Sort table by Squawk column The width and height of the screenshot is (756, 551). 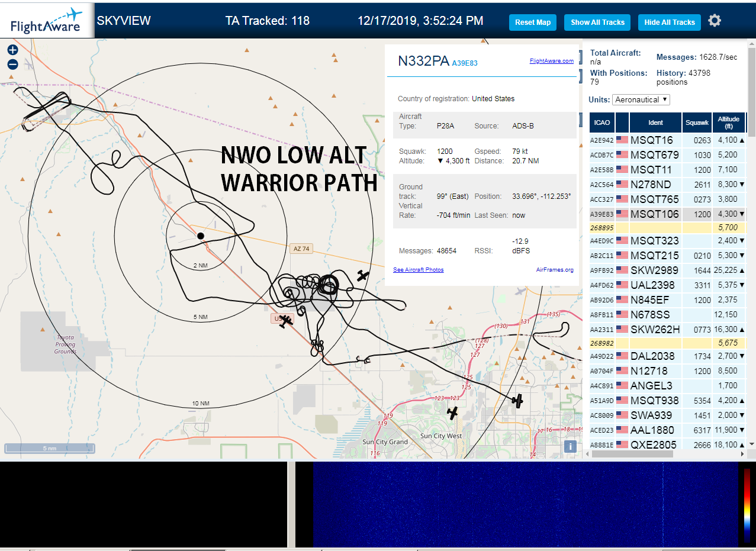pos(697,123)
